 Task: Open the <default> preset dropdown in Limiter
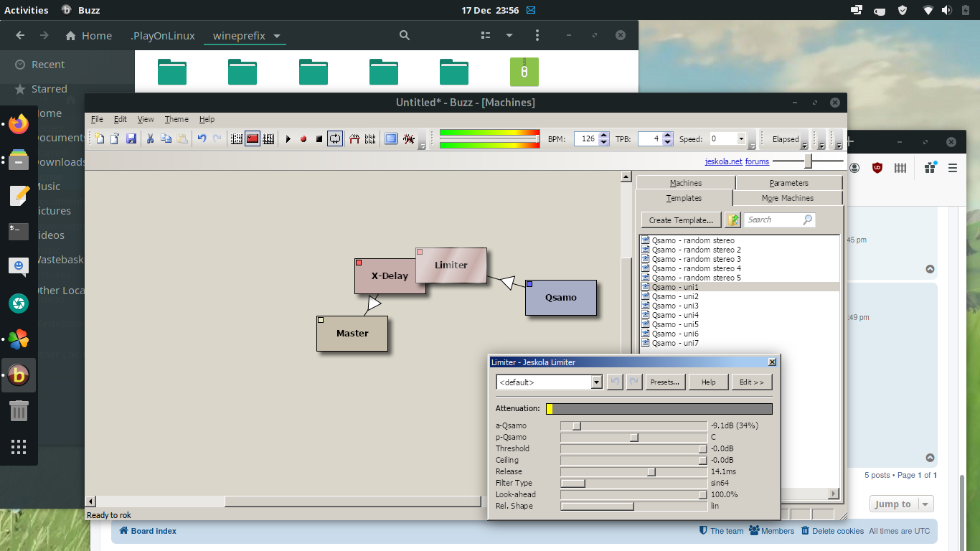pyautogui.click(x=596, y=382)
